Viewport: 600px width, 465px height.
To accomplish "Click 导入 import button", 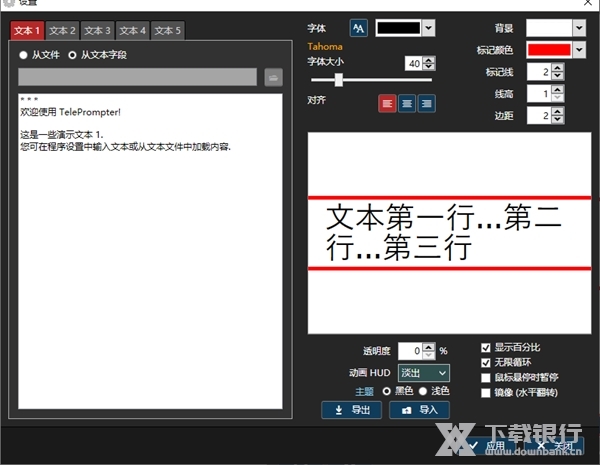I will (419, 410).
